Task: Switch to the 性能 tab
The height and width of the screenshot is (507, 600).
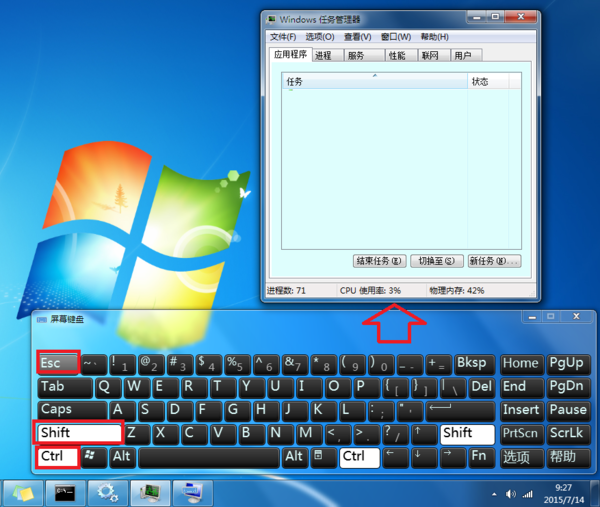Action: [401, 55]
